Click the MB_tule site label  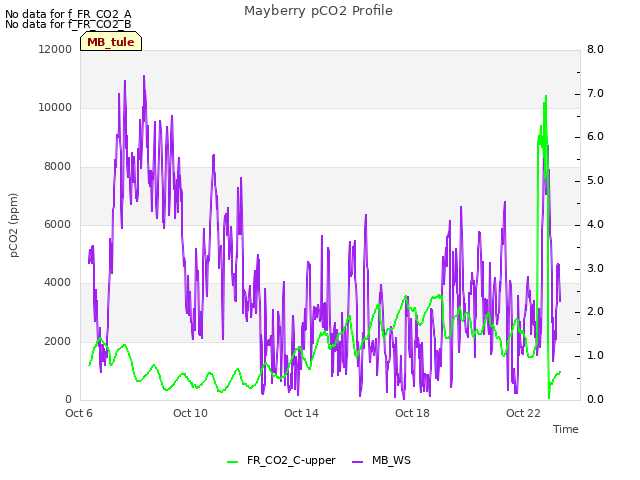(111, 42)
